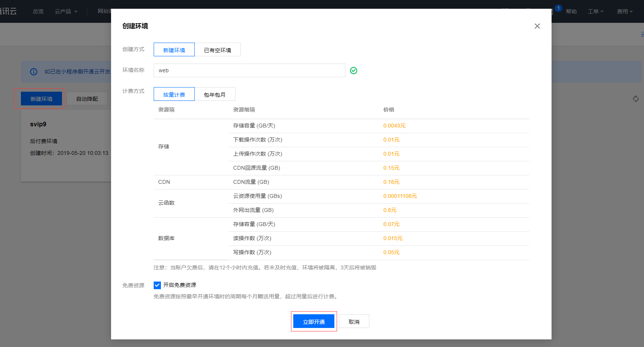Select the 按量计费 billing mode
644x347 pixels.
(x=174, y=94)
